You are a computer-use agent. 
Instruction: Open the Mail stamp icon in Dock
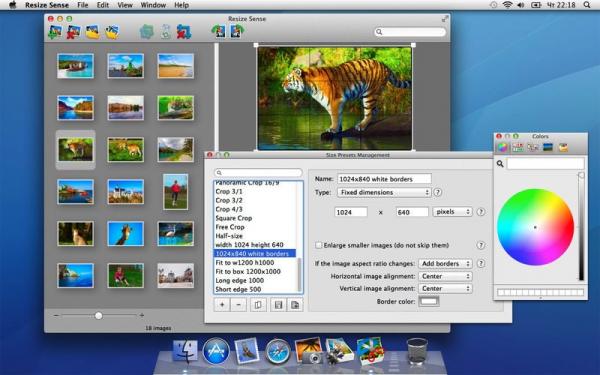(247, 351)
